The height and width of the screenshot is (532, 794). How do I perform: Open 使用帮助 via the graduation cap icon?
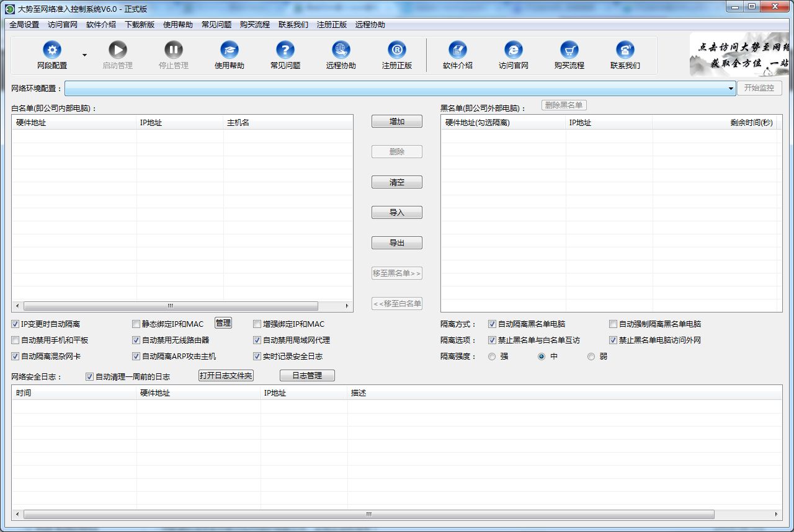(x=229, y=50)
